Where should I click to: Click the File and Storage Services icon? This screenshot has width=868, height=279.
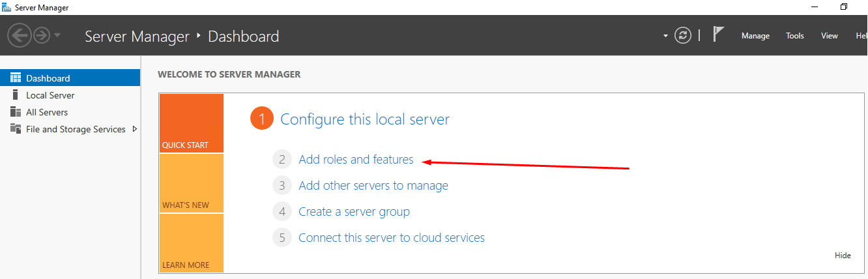coord(16,129)
